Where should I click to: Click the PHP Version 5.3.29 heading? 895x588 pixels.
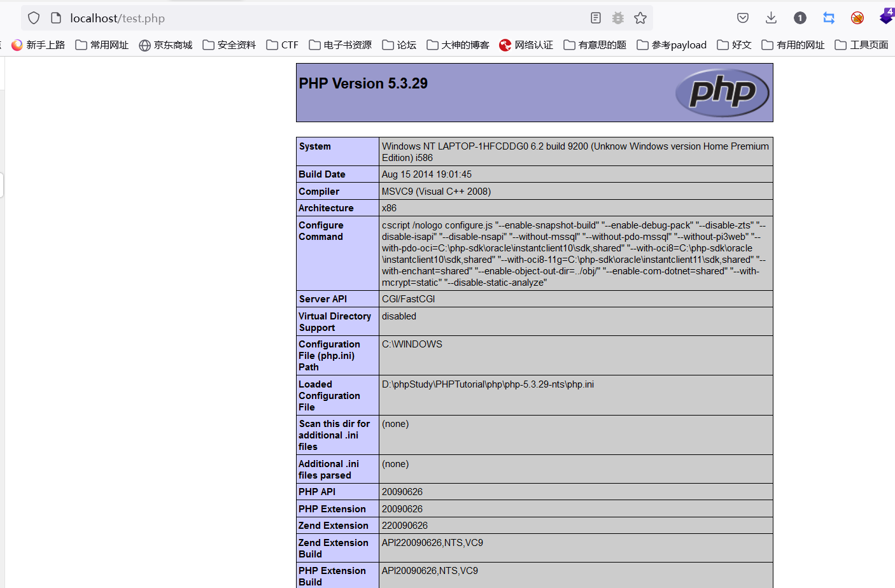tap(363, 83)
